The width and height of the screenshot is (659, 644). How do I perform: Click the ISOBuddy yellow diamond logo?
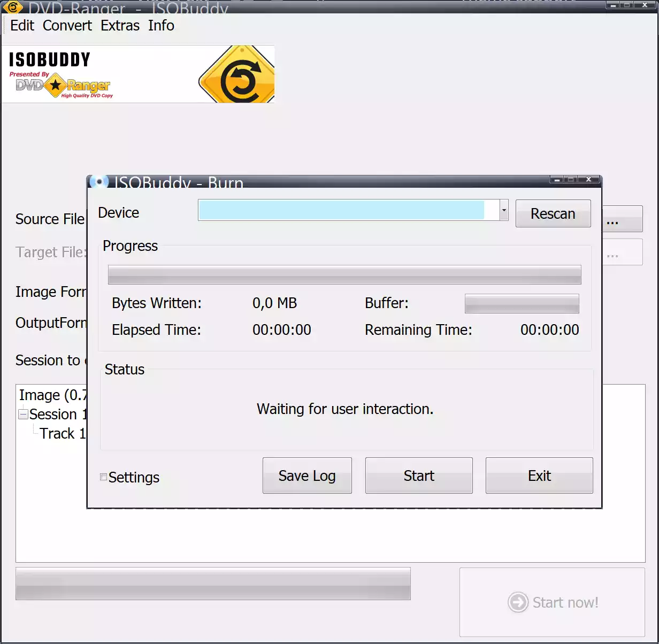click(236, 74)
